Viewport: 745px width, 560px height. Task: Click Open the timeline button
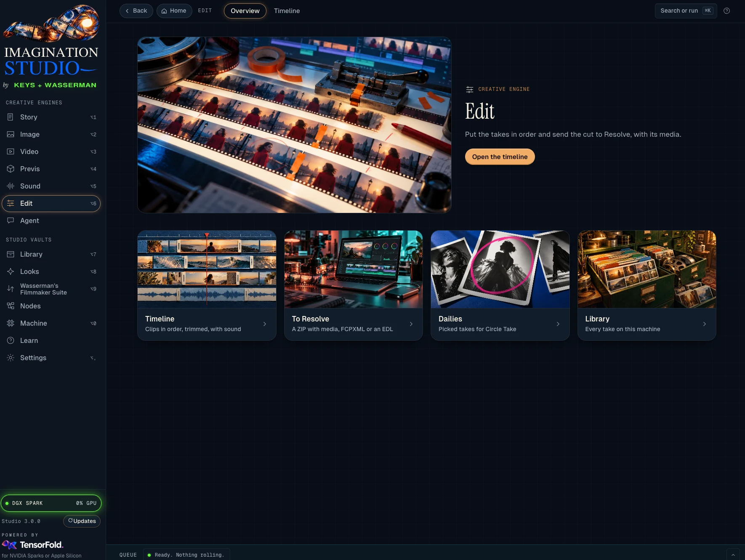[x=500, y=157]
